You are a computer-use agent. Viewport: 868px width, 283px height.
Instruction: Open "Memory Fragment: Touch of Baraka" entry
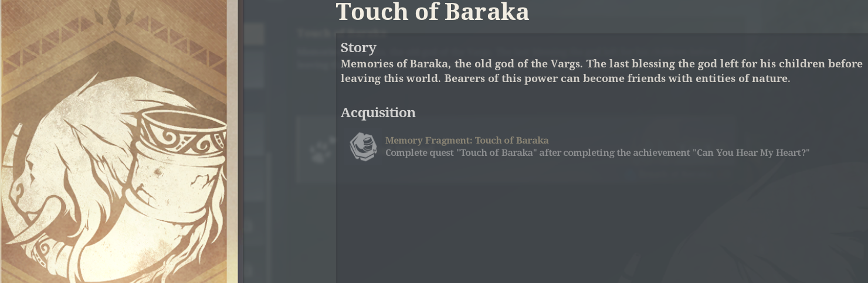tap(467, 140)
